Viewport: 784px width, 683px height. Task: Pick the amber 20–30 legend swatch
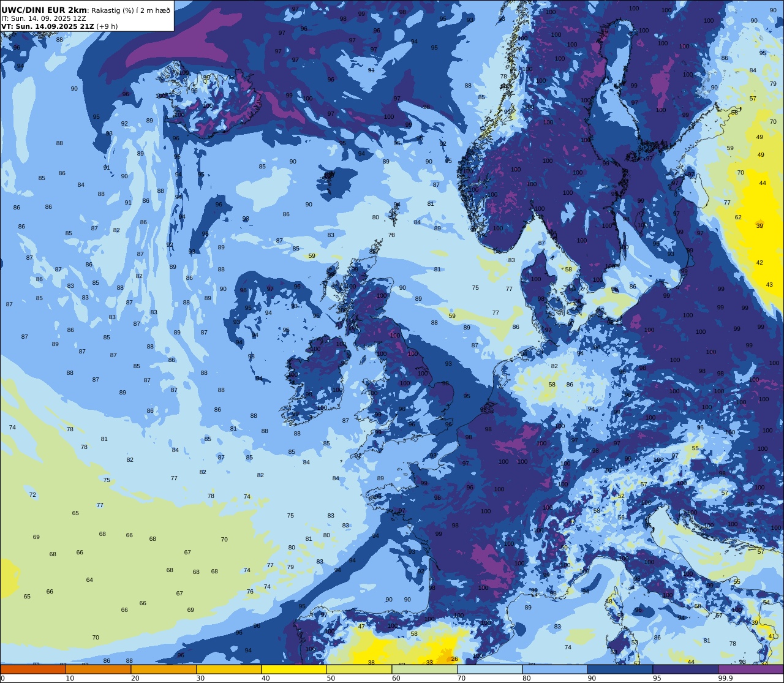tap(164, 669)
